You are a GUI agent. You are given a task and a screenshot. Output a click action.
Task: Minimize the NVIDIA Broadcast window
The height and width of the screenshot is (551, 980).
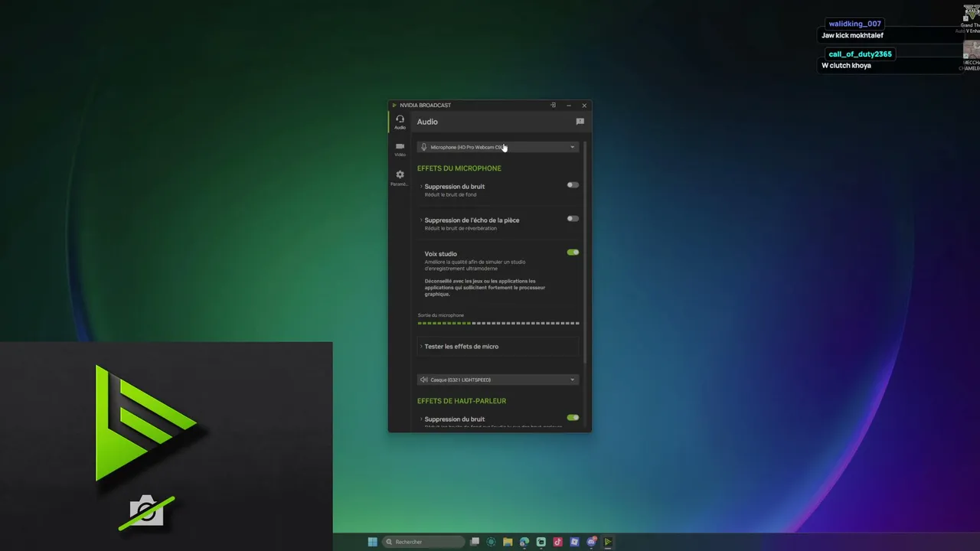(x=569, y=105)
